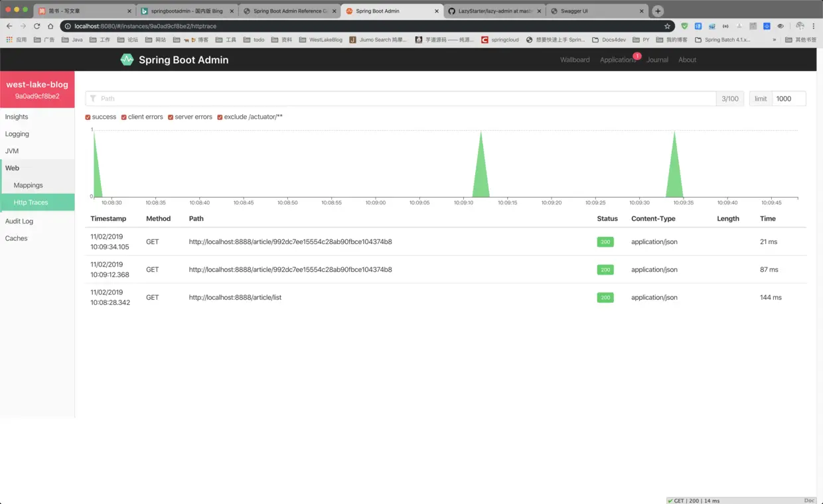Open the browser home page icon
The height and width of the screenshot is (504, 823).
(50, 26)
